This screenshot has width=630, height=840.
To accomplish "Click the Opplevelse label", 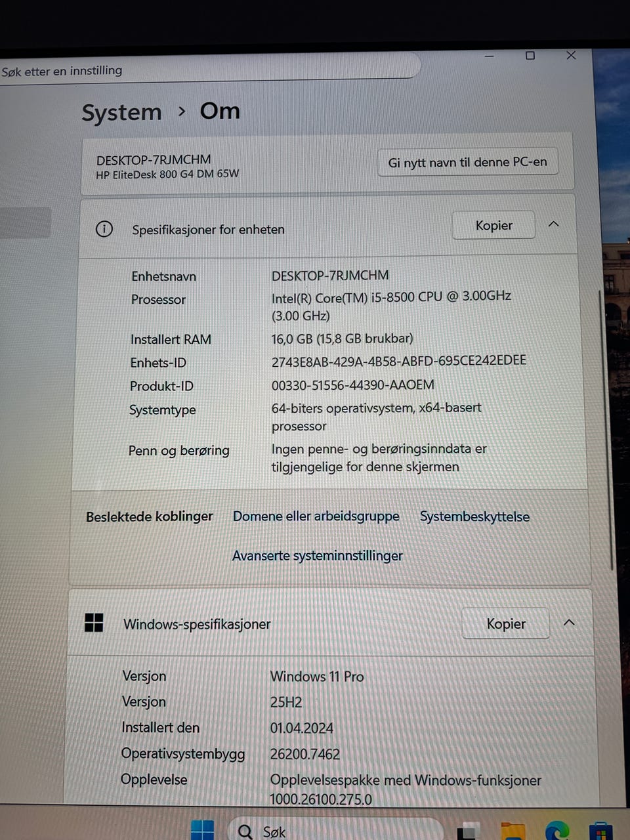I will 154,780.
